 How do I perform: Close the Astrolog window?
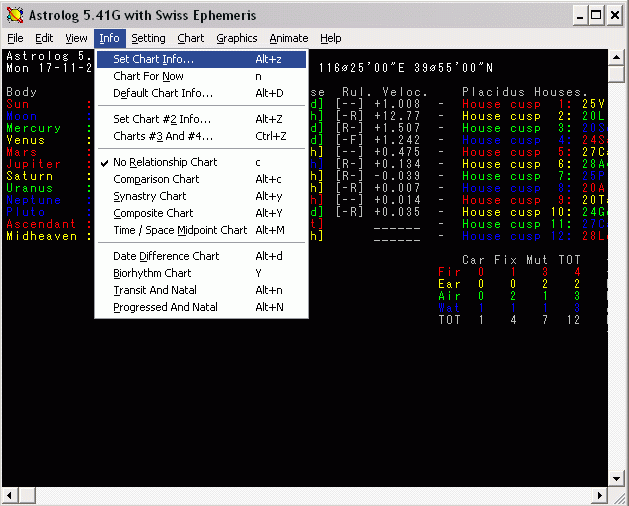pos(615,15)
